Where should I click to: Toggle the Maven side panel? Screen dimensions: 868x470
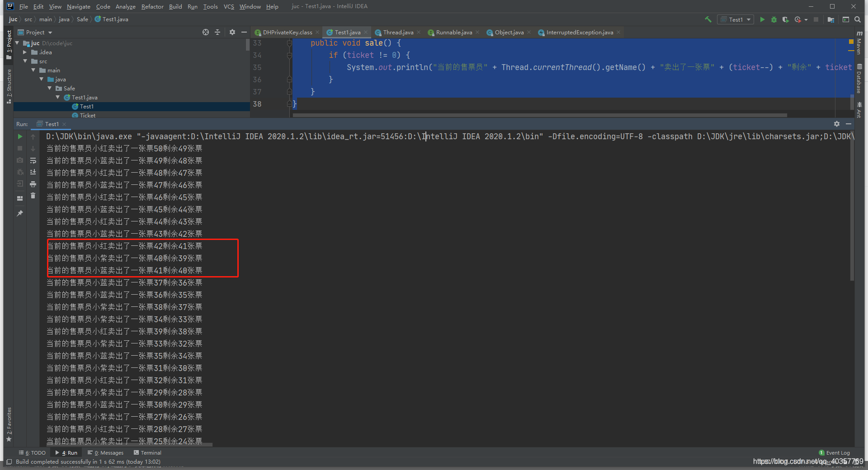[x=859, y=42]
